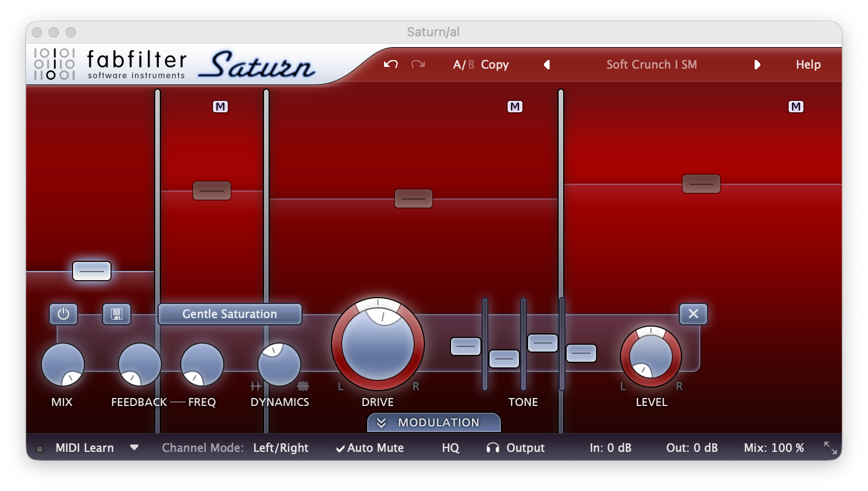This screenshot has height=491, width=868.
Task: Select the third band's level handle
Action: [414, 198]
